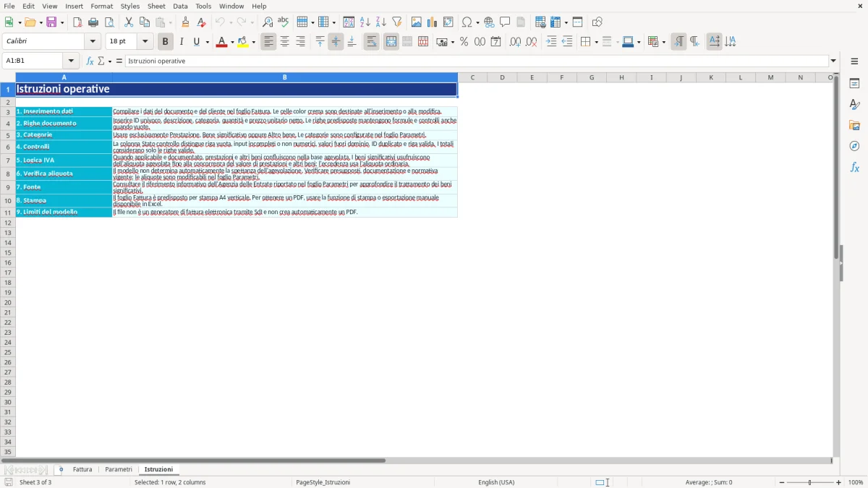
Task: Open the Sidebar Settings menu
Action: (x=854, y=61)
